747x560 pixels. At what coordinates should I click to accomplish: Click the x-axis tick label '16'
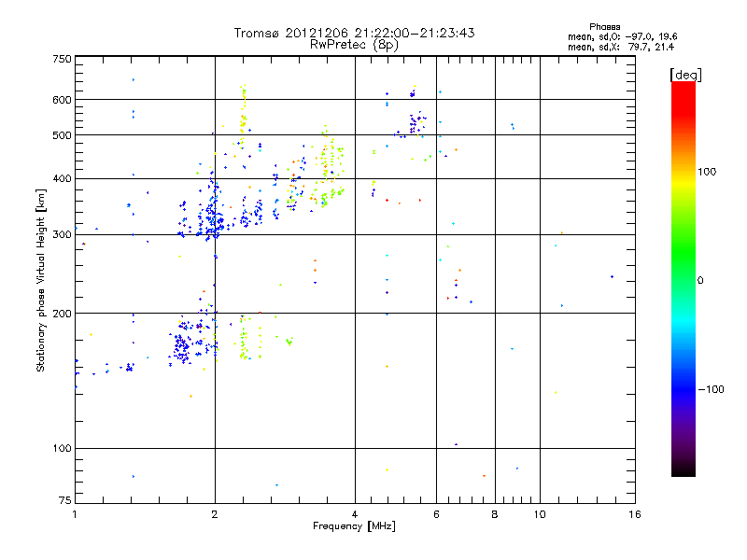[x=635, y=514]
